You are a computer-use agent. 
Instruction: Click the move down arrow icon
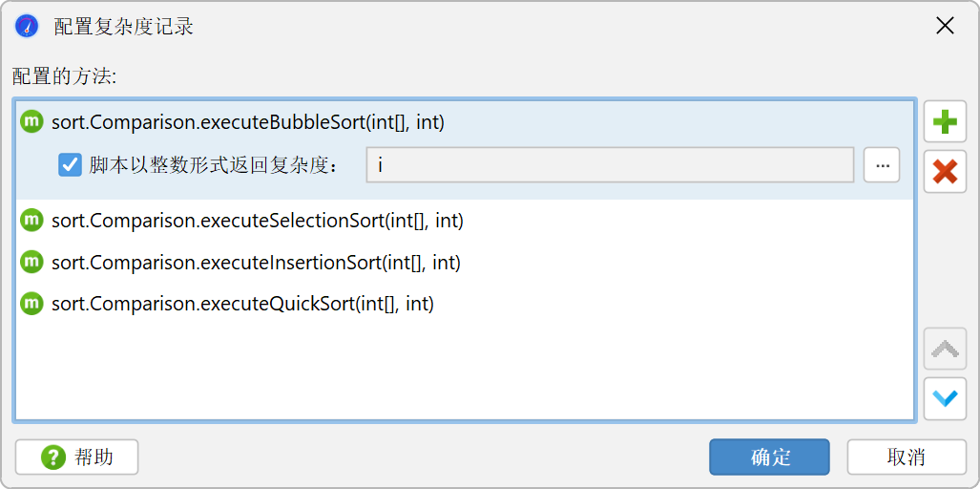[945, 398]
